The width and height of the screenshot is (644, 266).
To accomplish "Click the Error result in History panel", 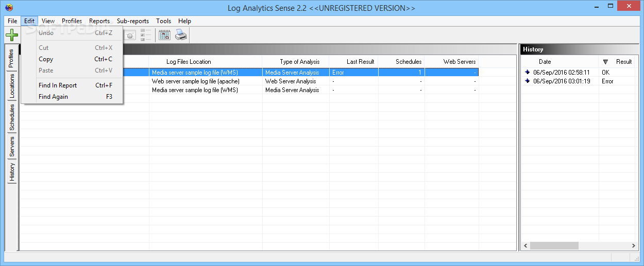I will tap(607, 81).
